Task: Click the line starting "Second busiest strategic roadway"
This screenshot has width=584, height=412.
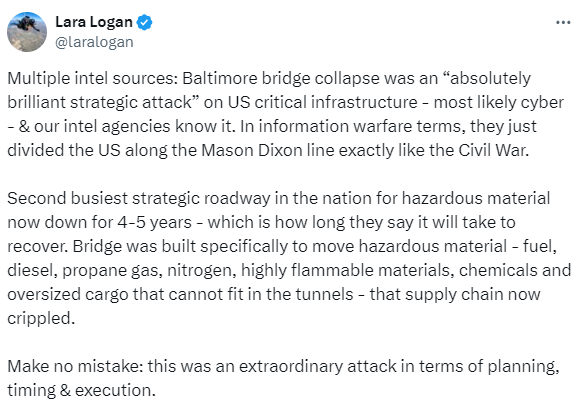Action: (x=279, y=198)
